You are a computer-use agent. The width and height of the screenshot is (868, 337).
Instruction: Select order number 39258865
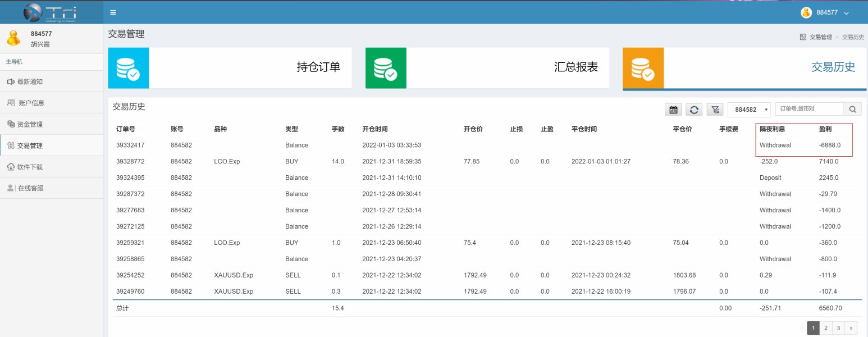(x=130, y=259)
